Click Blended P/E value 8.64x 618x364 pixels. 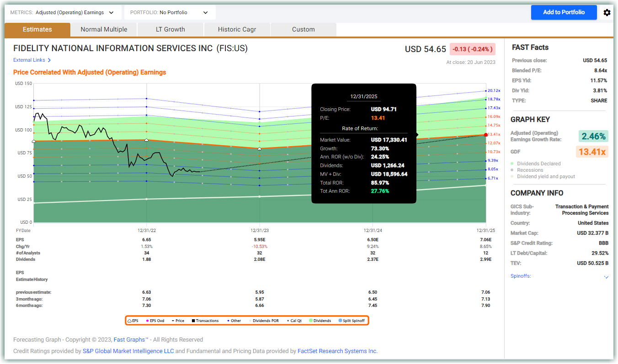click(600, 70)
